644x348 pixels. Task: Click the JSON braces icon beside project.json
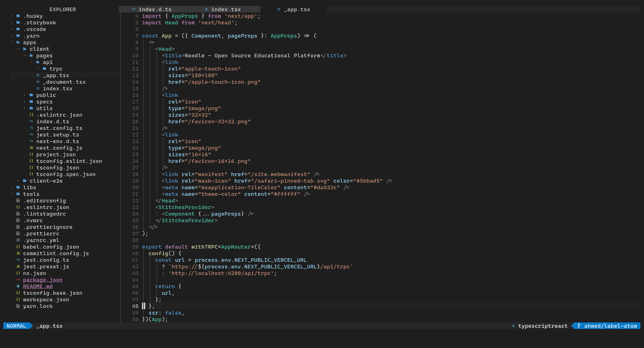click(31, 154)
